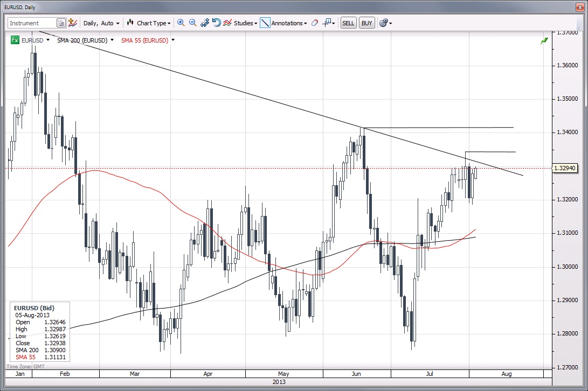This screenshot has width=588, height=391.
Task: Click the zoom in magnifier icon
Action: [181, 23]
